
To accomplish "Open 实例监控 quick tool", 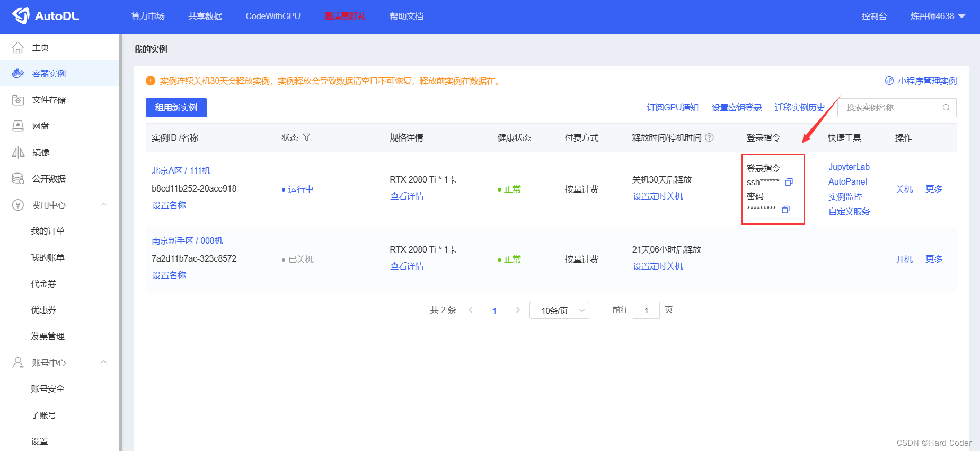I will (845, 196).
